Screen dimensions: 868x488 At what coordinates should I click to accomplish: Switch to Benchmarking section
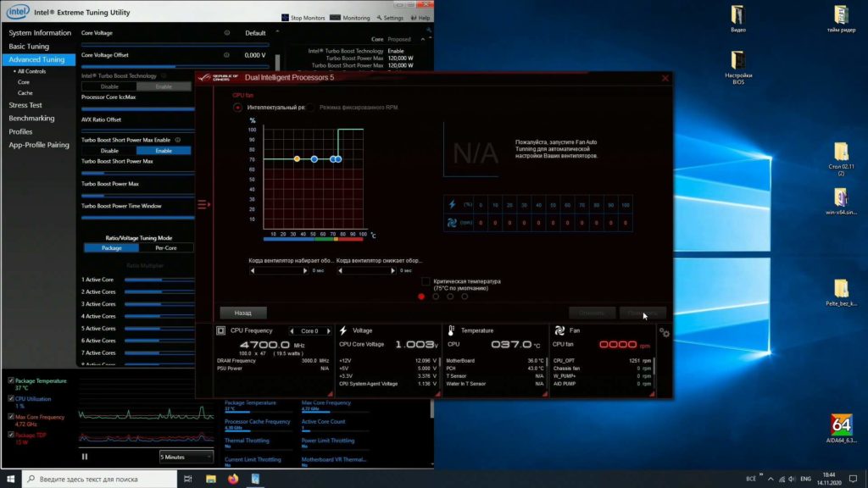point(31,119)
